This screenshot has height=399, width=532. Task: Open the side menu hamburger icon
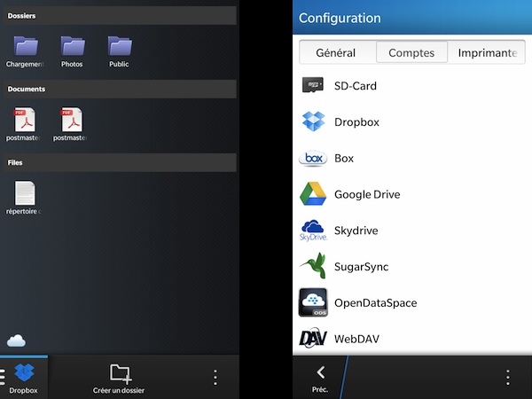pos(3,377)
